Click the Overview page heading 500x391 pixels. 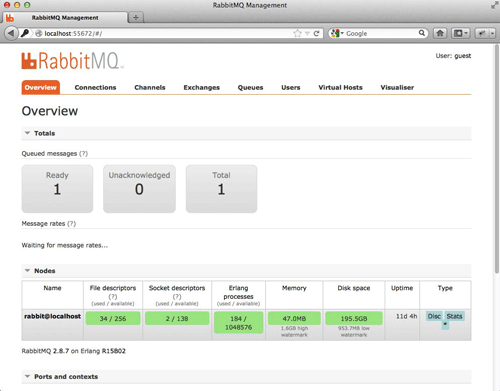pos(50,111)
